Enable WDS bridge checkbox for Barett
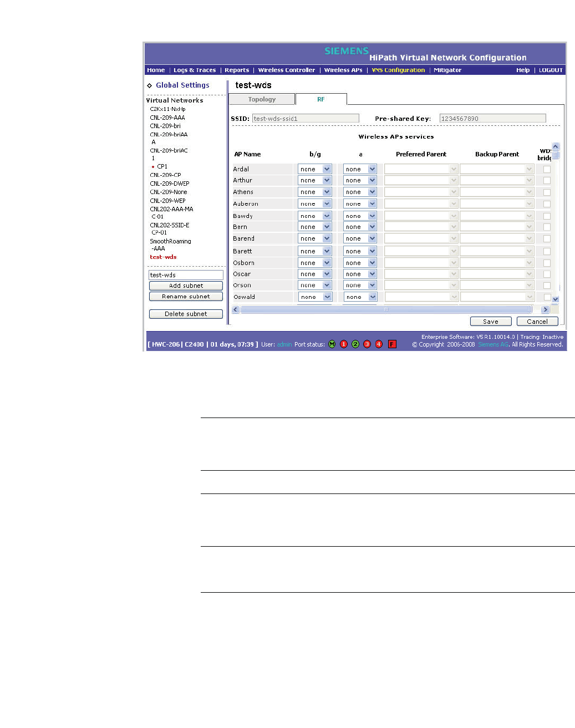Image resolution: width=575 pixels, height=728 pixels. click(547, 251)
